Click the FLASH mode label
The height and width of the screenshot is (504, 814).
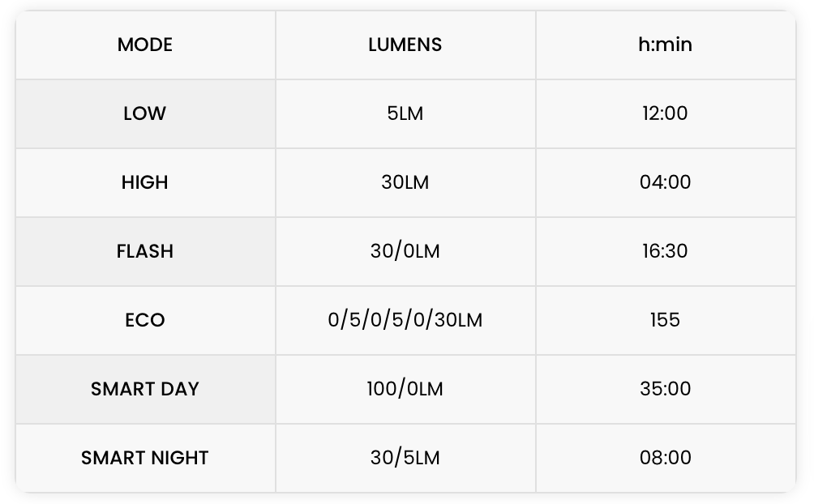click(145, 251)
